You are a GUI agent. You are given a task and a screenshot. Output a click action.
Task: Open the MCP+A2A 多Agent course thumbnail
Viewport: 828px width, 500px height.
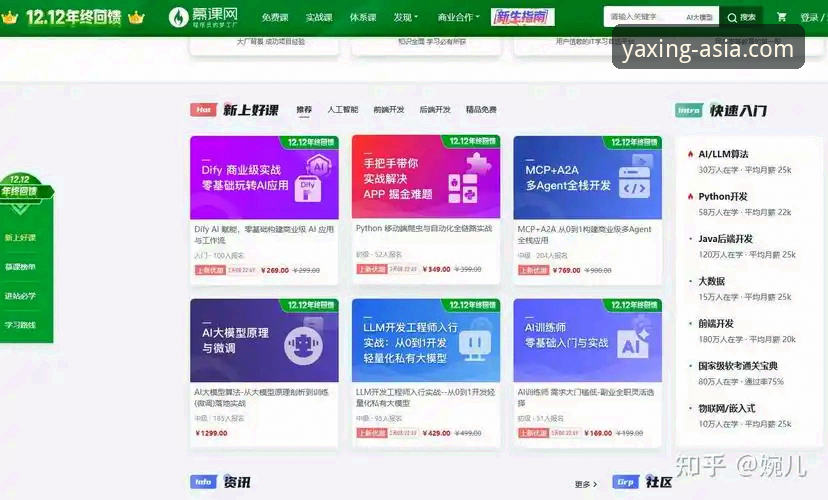pos(587,177)
